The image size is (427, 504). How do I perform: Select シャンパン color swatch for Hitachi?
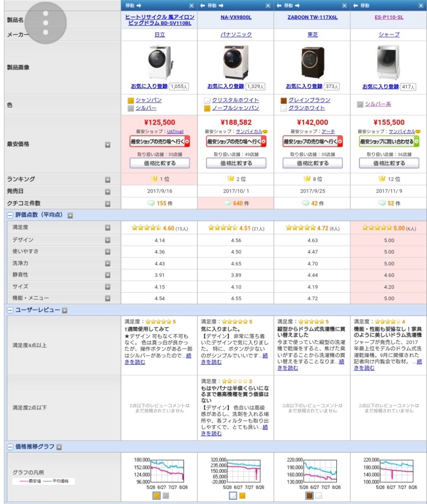pyautogui.click(x=131, y=100)
